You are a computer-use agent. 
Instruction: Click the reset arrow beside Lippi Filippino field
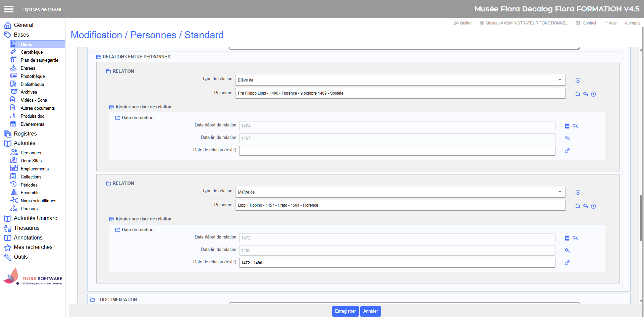point(585,206)
